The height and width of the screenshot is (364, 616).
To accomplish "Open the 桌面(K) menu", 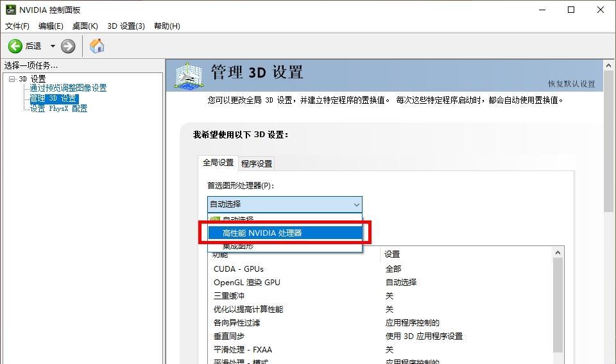I will (85, 26).
